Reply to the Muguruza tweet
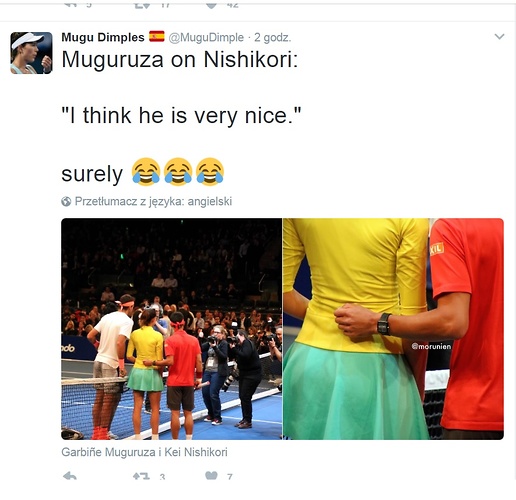This screenshot has width=516, height=500. click(x=70, y=475)
